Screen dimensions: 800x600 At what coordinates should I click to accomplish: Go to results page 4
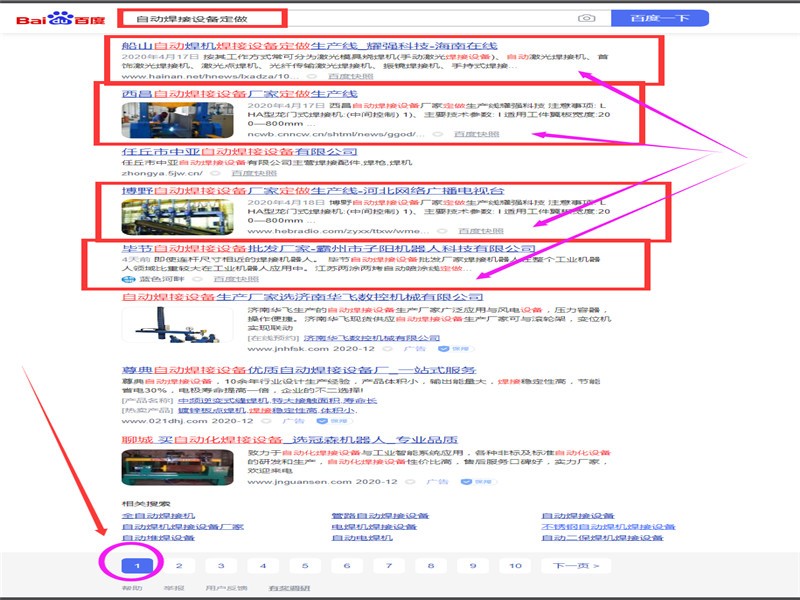point(263,565)
